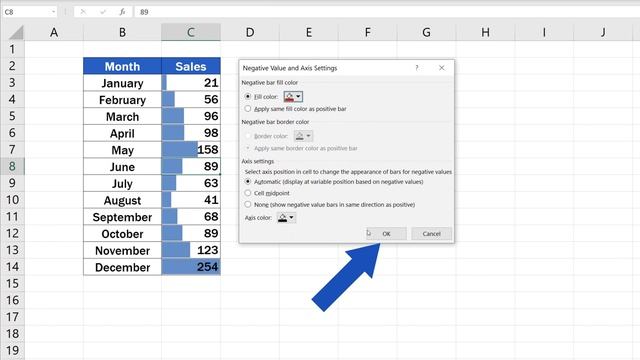Click the formula bar Cancel X icon

83,12
